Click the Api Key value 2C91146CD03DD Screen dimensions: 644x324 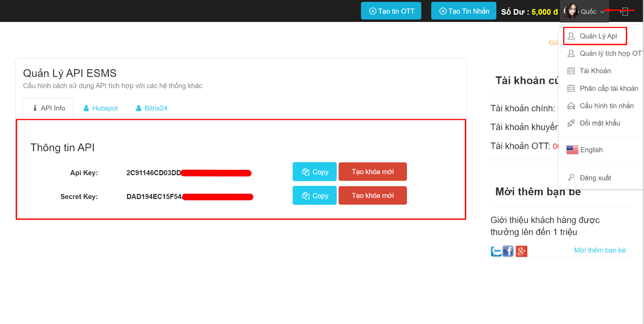[153, 173]
